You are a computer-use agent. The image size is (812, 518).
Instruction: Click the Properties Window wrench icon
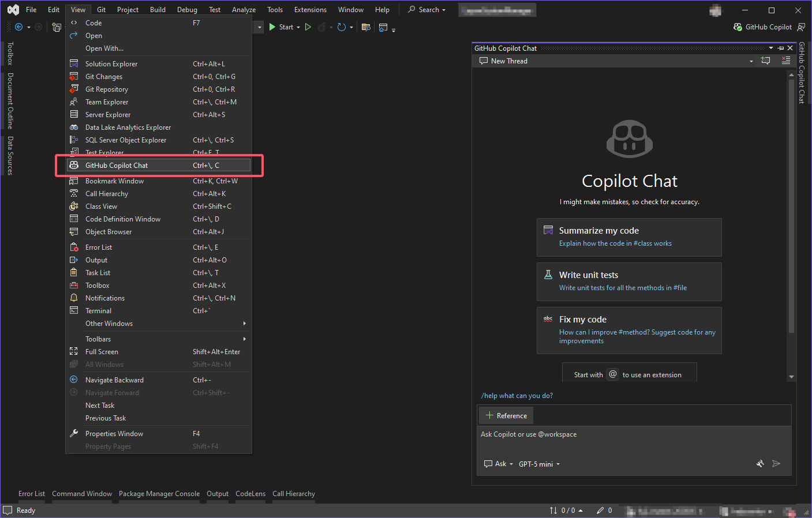74,434
